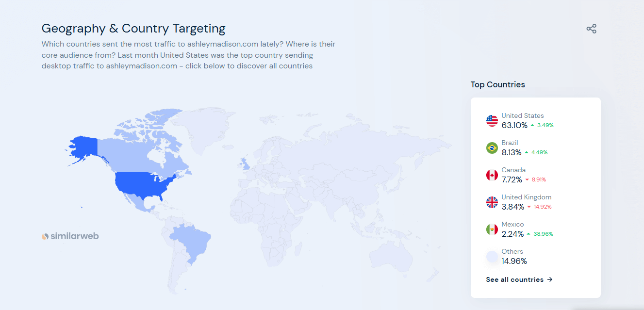Click the United Kingdom country name
Image resolution: width=644 pixels, height=310 pixels.
point(527,197)
